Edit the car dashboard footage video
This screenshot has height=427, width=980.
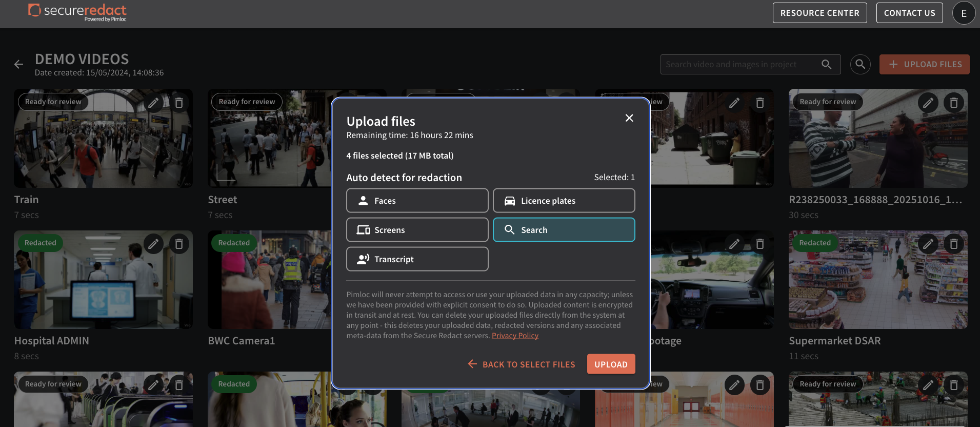pos(734,244)
